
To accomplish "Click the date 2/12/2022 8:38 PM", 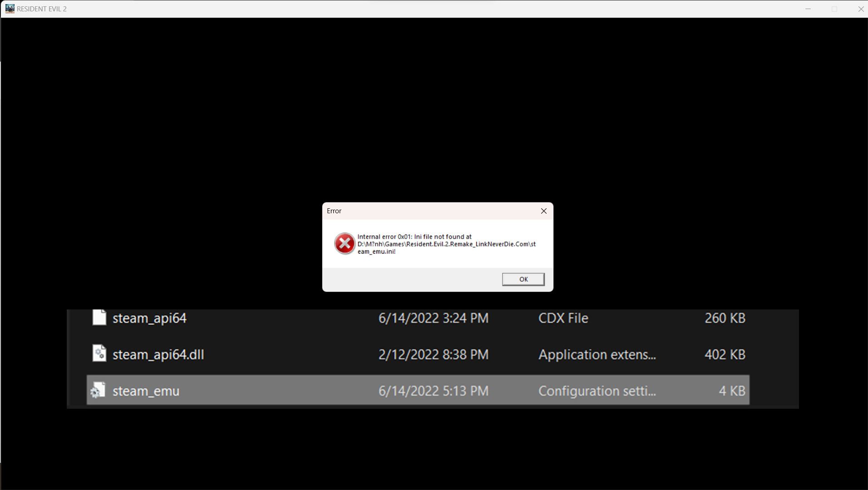I will 434,354.
